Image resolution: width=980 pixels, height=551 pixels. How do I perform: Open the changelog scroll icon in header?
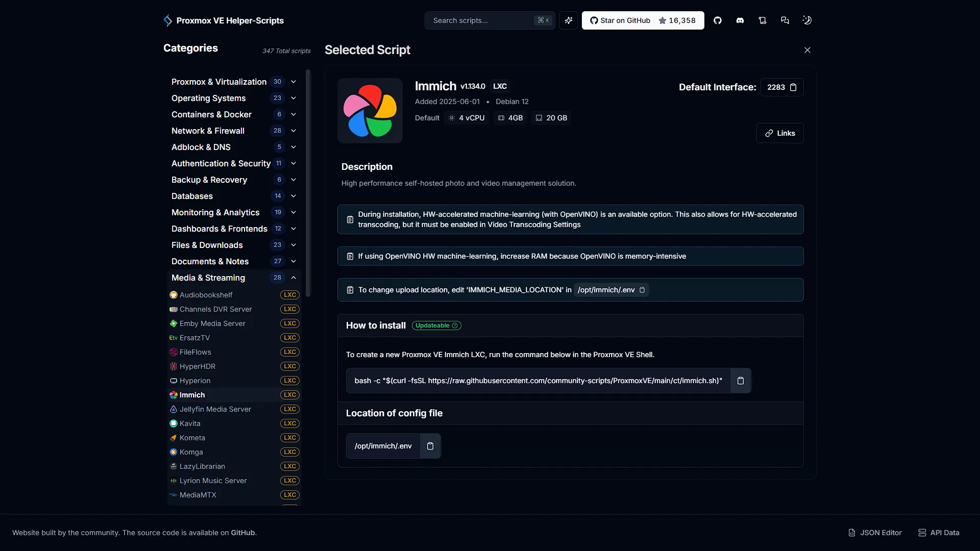coord(763,20)
